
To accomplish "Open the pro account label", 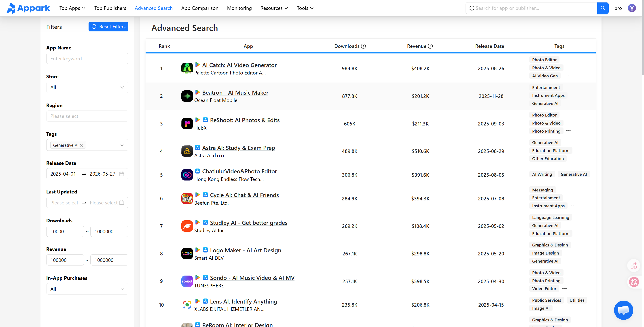I will (x=618, y=8).
